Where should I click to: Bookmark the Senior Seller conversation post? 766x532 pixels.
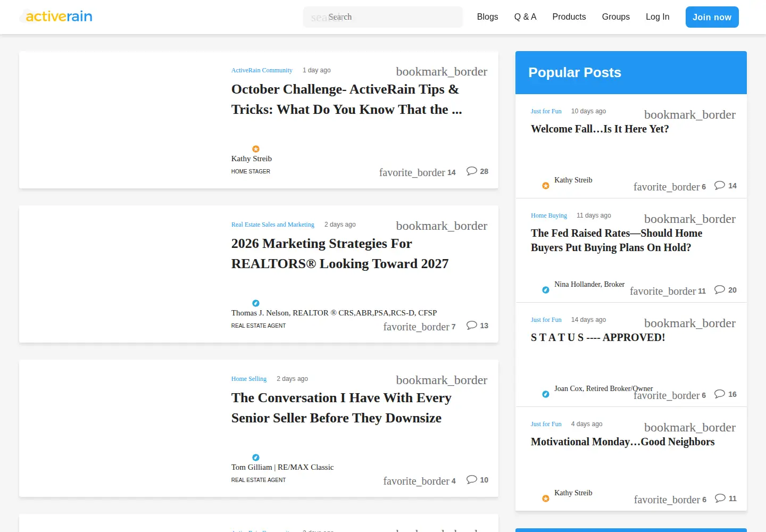point(442,380)
